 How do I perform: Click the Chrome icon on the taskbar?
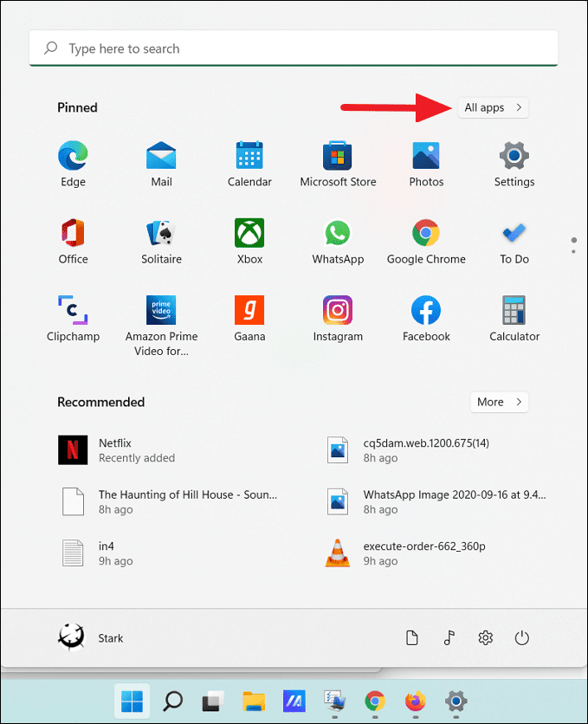click(375, 701)
